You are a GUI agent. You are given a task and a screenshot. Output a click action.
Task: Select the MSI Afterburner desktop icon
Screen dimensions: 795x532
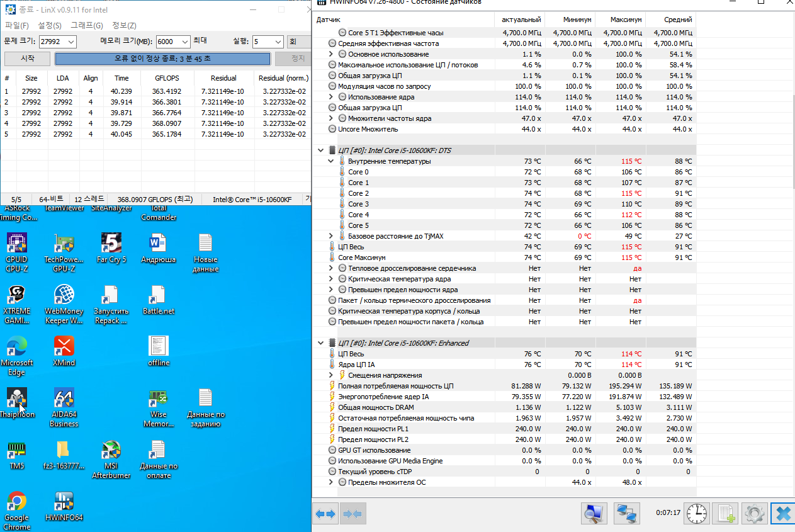111,459
